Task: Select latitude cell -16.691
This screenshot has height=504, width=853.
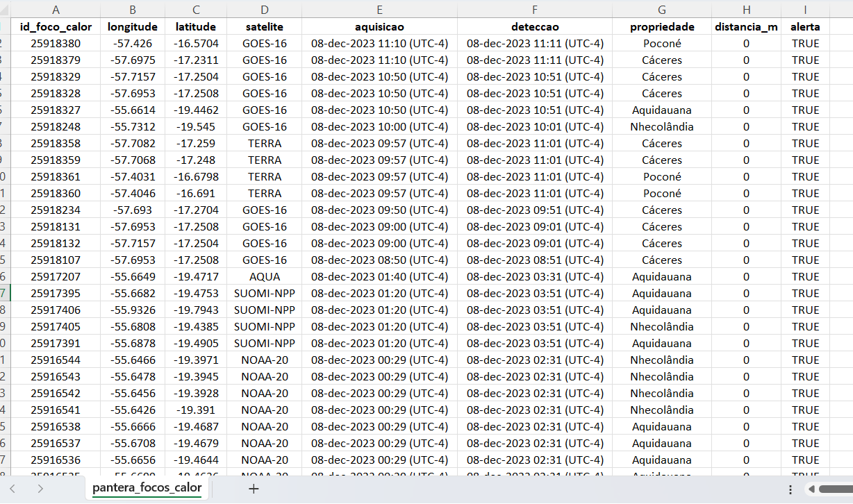Action: tap(196, 193)
